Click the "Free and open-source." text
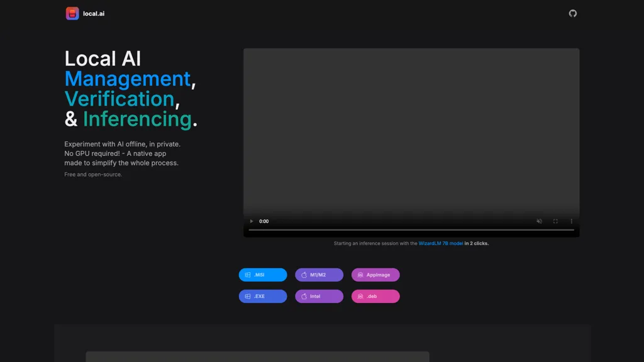Screen dimensions: 644x362 (93, 175)
